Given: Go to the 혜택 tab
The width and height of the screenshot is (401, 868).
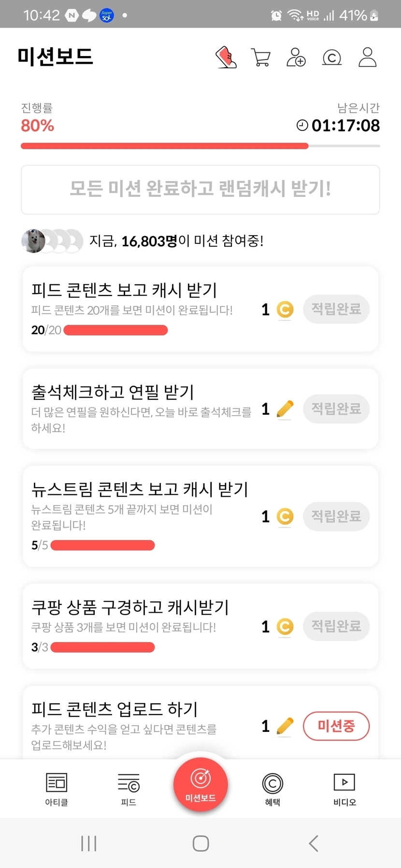Looking at the screenshot, I should pos(272,788).
